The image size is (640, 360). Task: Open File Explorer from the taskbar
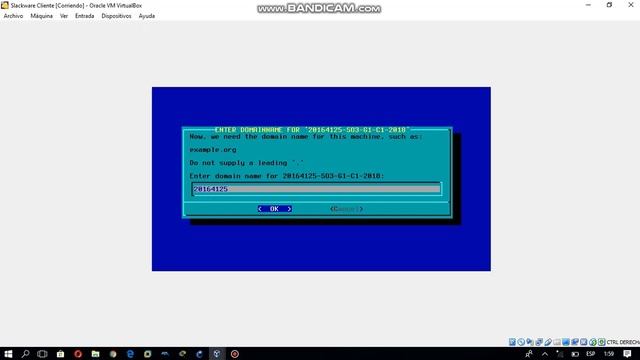(x=96, y=354)
